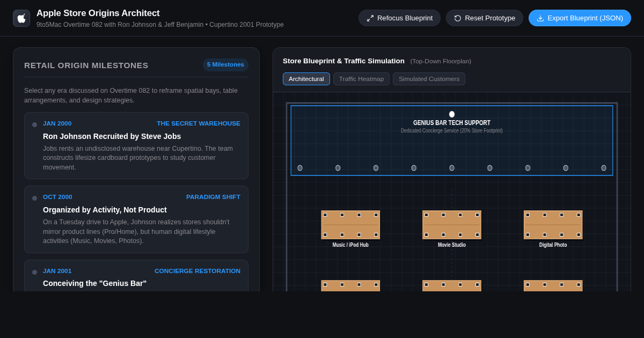Select the Digital Photo table
The image size is (644, 338).
click(553, 225)
